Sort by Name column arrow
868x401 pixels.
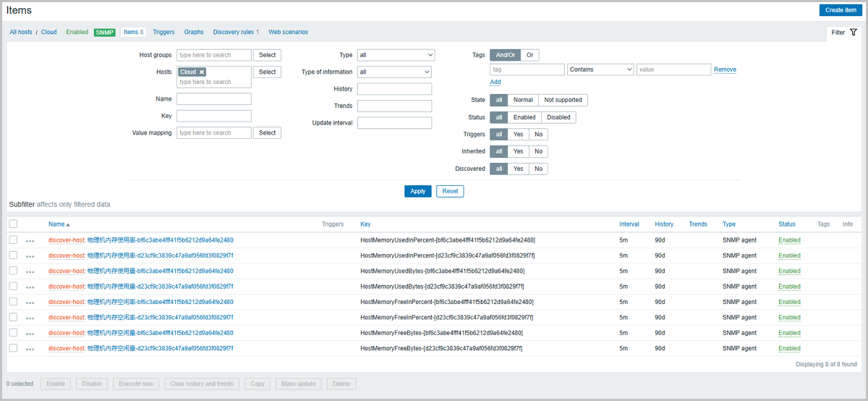[x=68, y=224]
